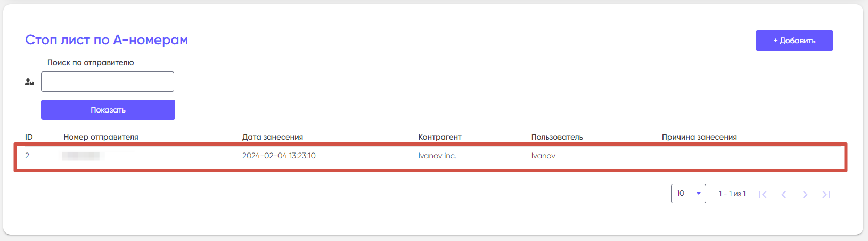Click the "1 - 1 из 1" pagination text
This screenshot has width=868, height=241.
point(732,194)
